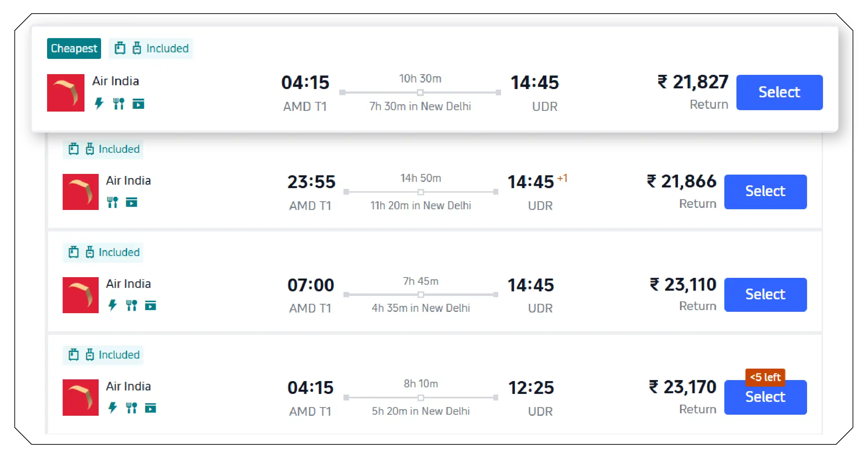868x458 pixels.
Task: Click the power outlet amenity icon on cheapest flight
Action: (x=99, y=103)
